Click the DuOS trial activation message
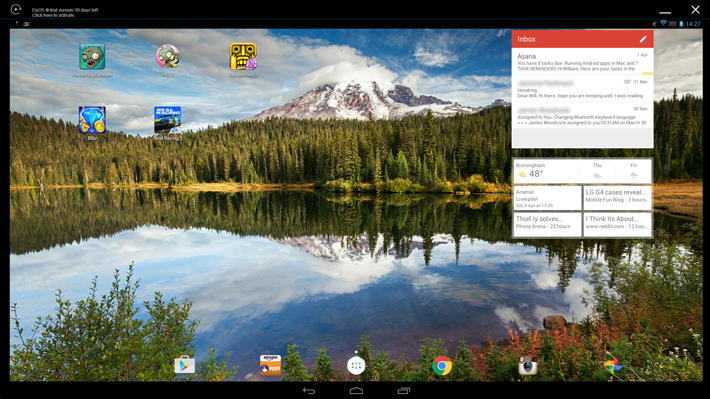The width and height of the screenshot is (710, 399). click(65, 12)
